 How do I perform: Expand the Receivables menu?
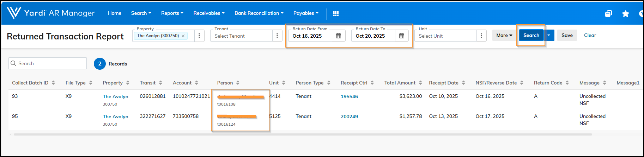coord(209,13)
